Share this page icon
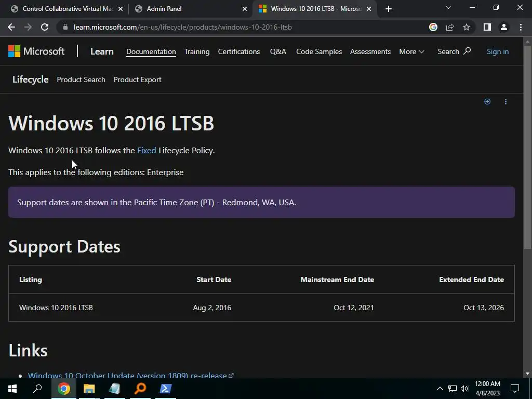The height and width of the screenshot is (399, 532). coord(450,27)
